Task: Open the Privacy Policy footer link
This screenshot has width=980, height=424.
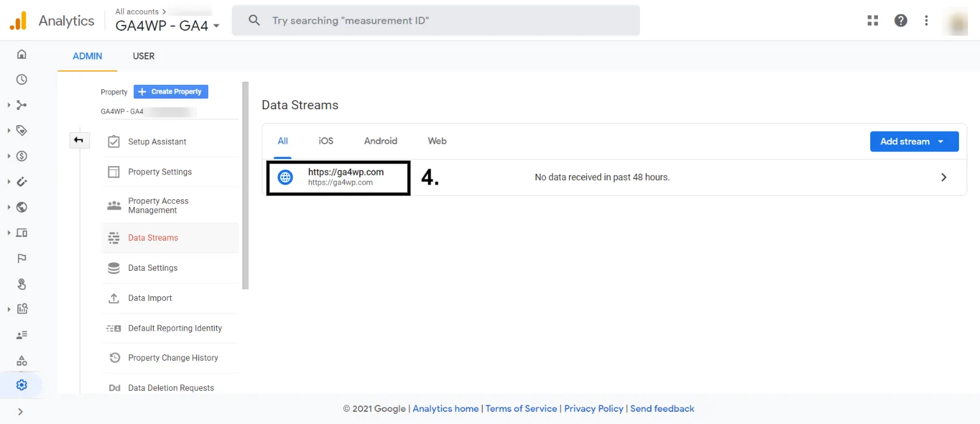Action: click(593, 409)
